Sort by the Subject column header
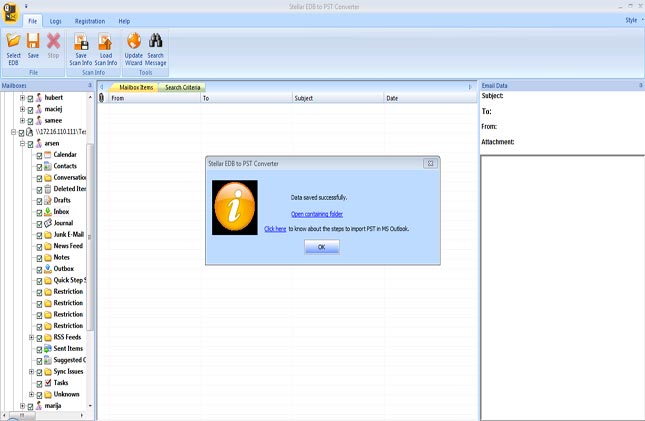645x421 pixels. click(337, 98)
